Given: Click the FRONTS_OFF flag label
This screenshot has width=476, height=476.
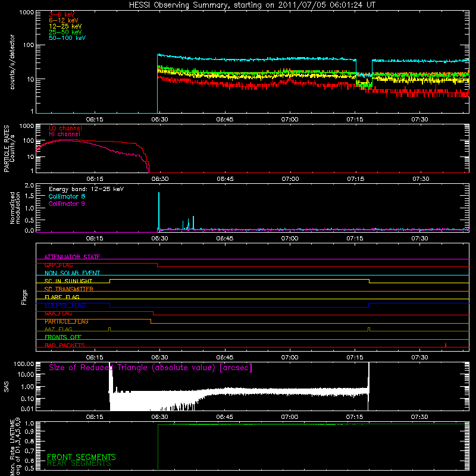Looking at the screenshot, I should (63, 337).
